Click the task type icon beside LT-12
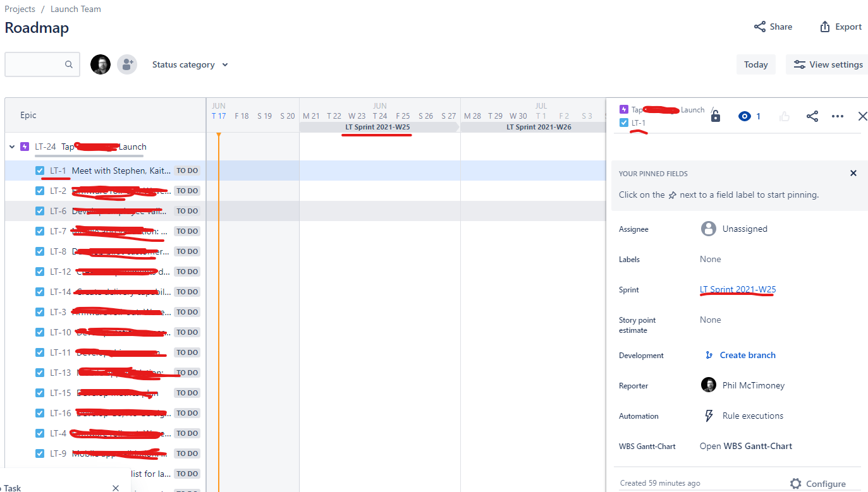The width and height of the screenshot is (868, 492). [x=40, y=272]
